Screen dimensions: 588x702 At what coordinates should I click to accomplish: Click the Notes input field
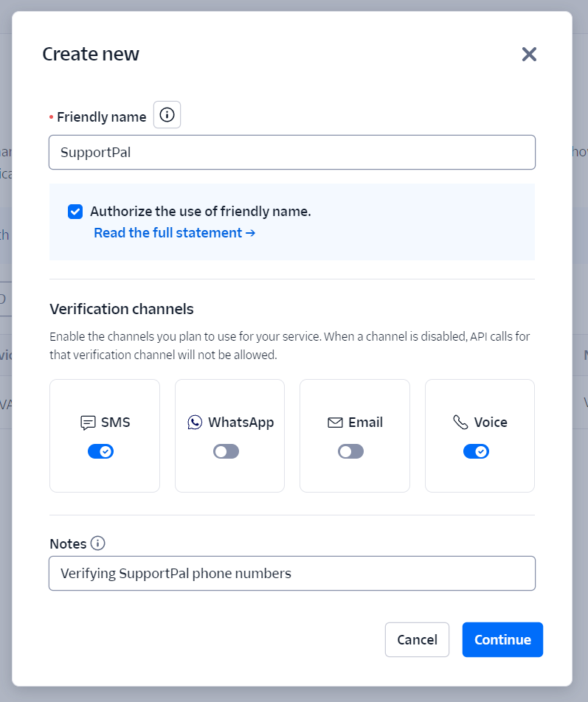[x=292, y=574]
